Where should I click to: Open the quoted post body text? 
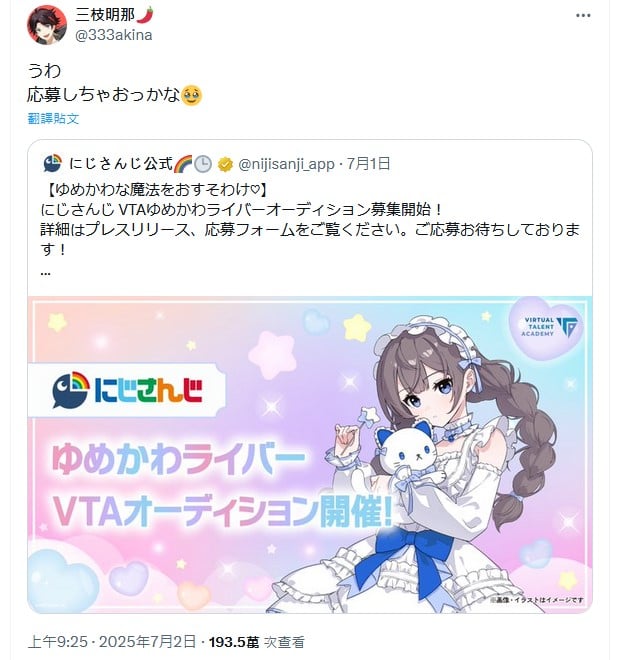310,220
